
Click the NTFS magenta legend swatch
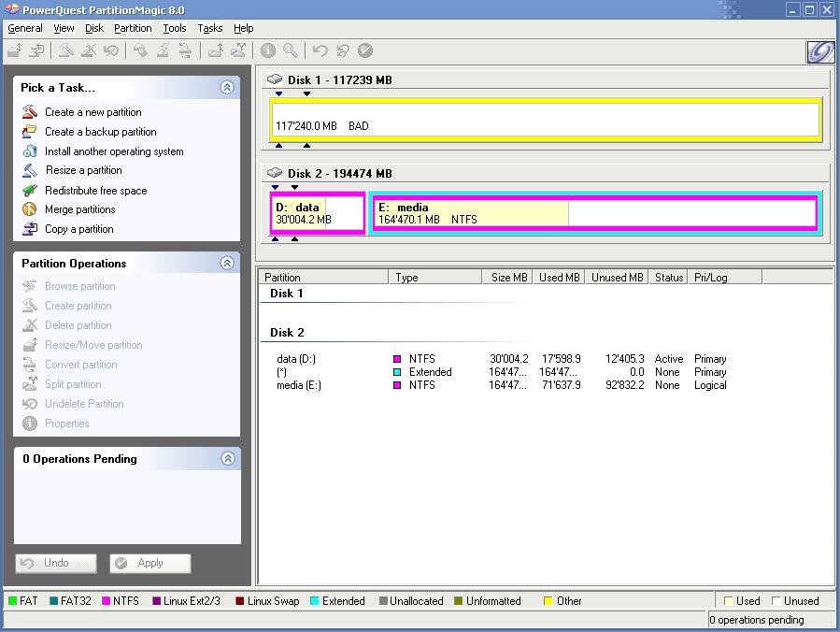click(x=107, y=601)
